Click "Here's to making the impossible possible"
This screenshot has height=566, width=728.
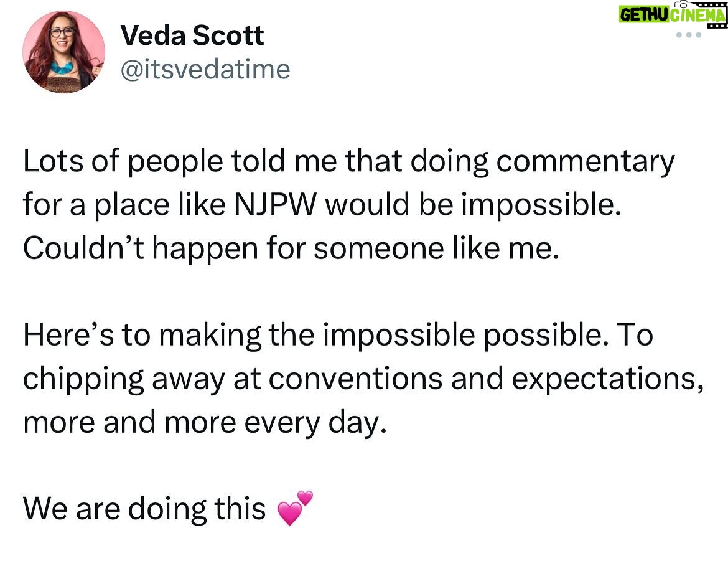[314, 335]
